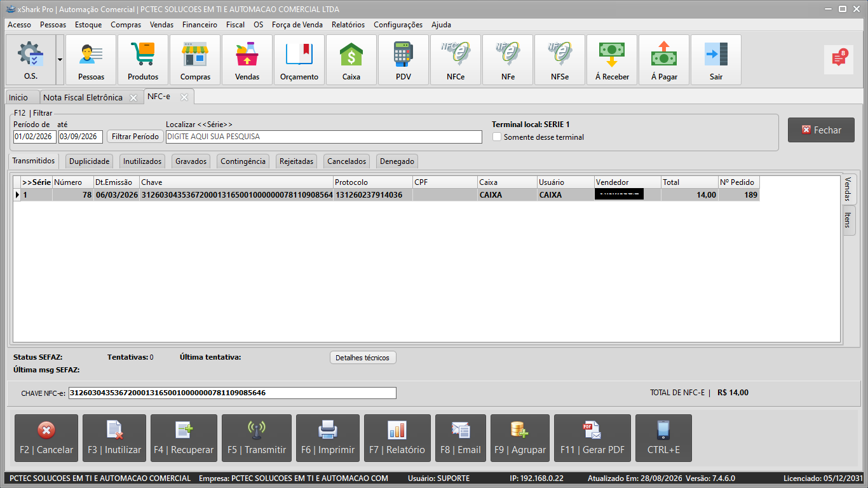This screenshot has width=868, height=488.
Task: Open Detalhes técnicos button
Action: [363, 358]
